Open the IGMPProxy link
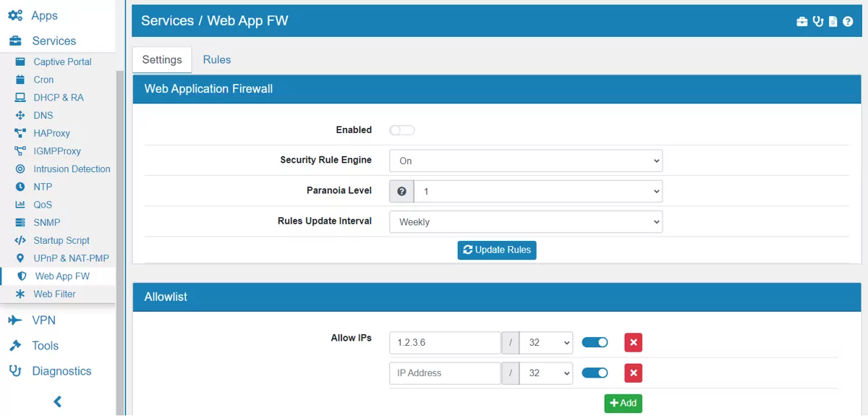 click(x=57, y=151)
